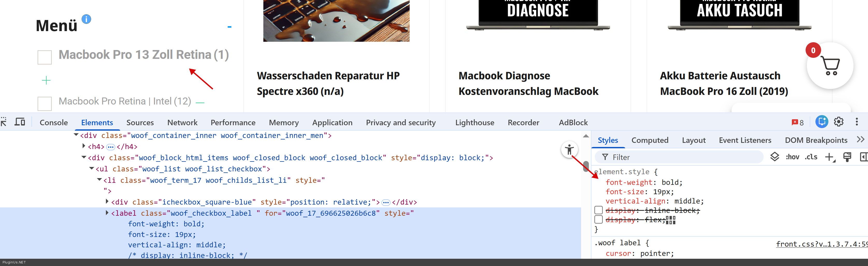Viewport: 868px width, 266px height.
Task: Click the Styles Filter input field
Action: [679, 157]
